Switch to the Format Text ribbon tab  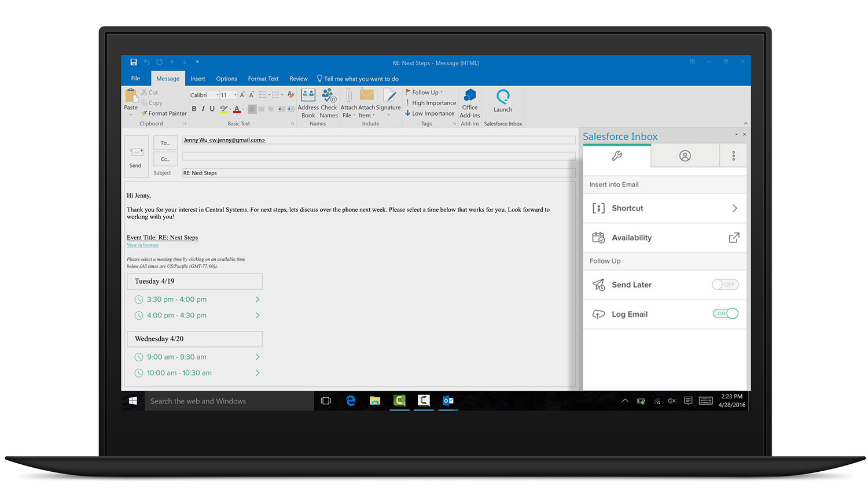pyautogui.click(x=263, y=79)
